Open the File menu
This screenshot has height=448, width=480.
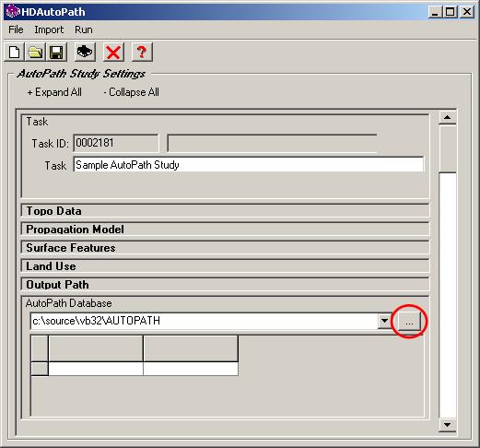tap(16, 29)
